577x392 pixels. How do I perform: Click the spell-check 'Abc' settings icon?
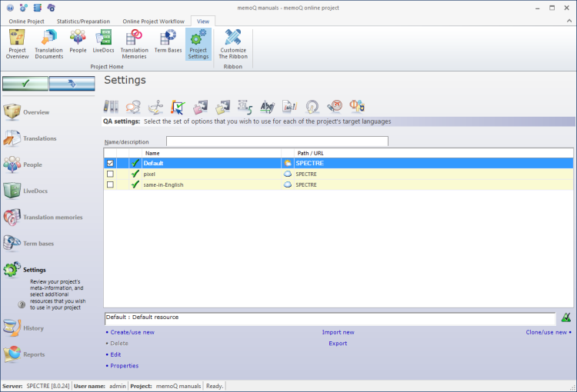(x=267, y=107)
